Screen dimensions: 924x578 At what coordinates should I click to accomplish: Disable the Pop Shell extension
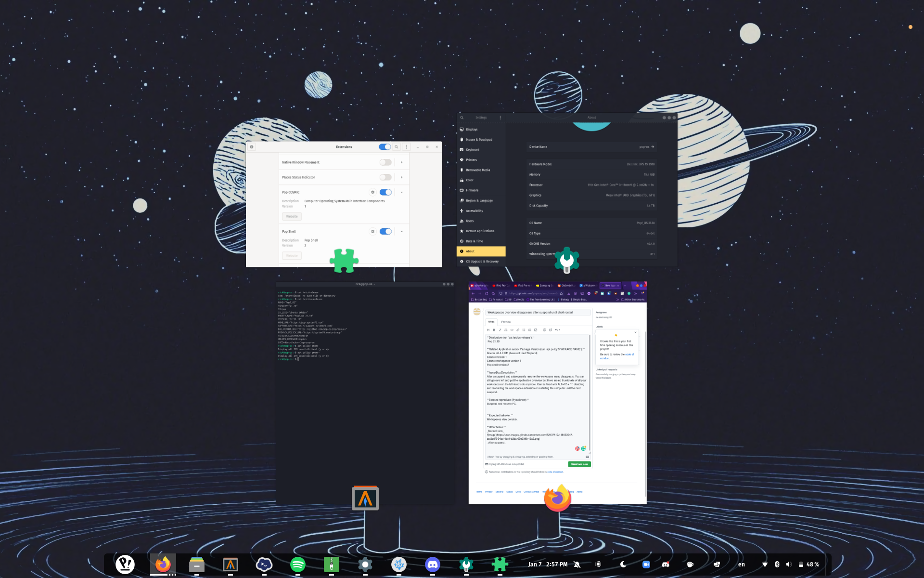(x=385, y=231)
